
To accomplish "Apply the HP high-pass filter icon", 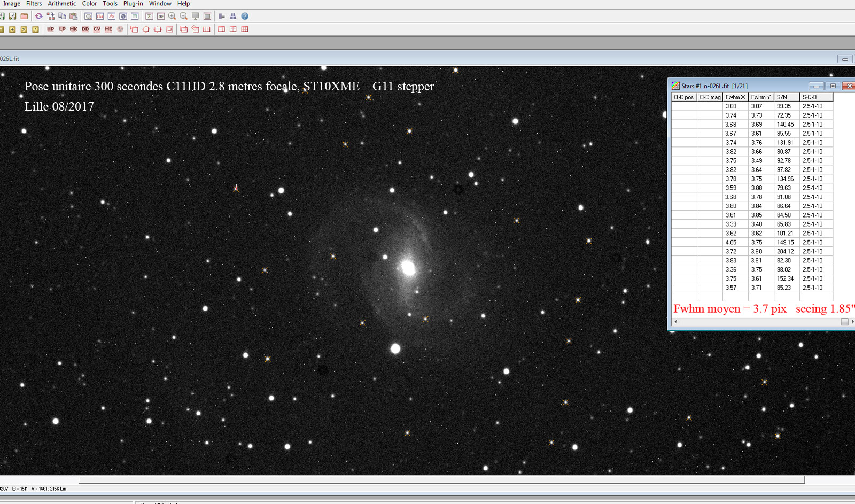I will [50, 29].
